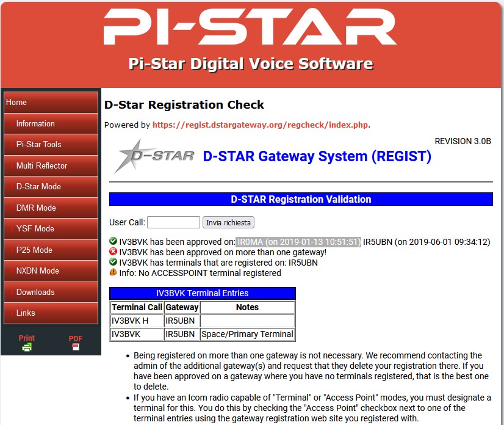504x425 pixels.
Task: Click the 'Space/Primary Terminal' notes cell
Action: click(247, 334)
